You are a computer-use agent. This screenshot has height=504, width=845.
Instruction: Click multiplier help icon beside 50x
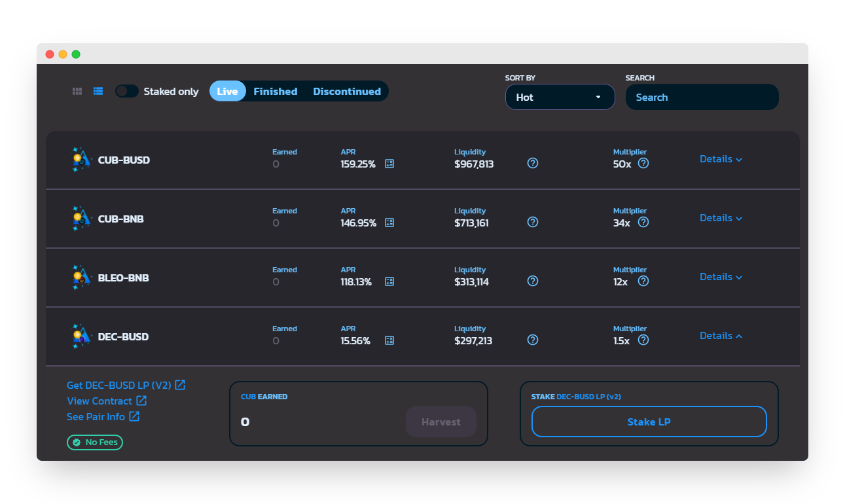pyautogui.click(x=643, y=163)
